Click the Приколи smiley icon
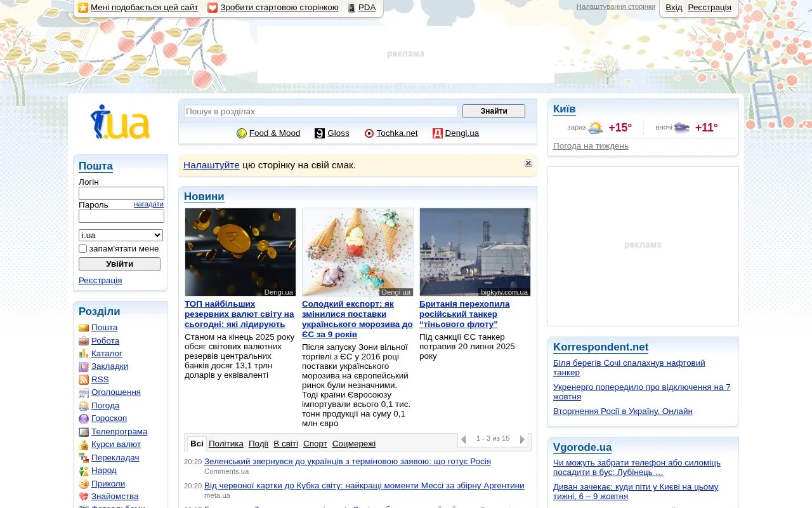 tap(84, 484)
